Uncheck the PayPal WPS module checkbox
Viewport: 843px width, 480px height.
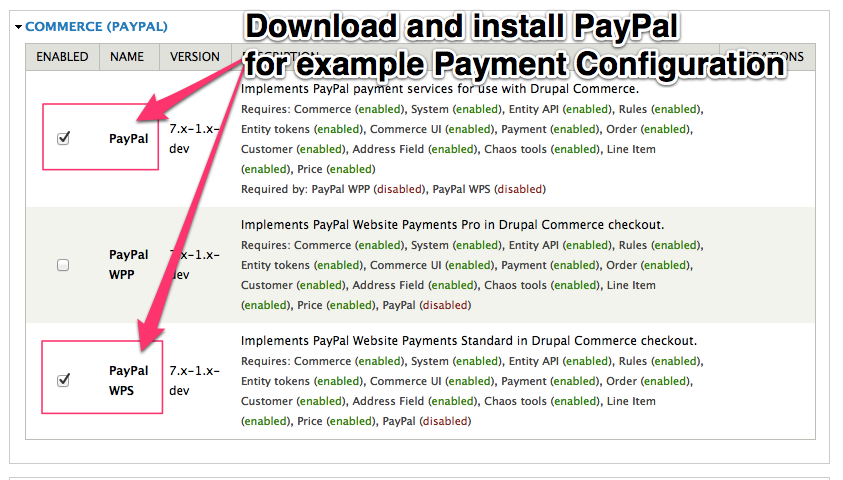[63, 380]
